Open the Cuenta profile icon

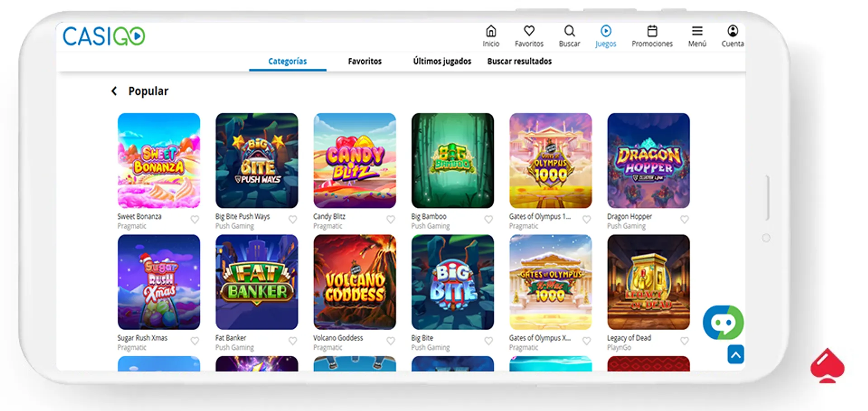tap(732, 32)
